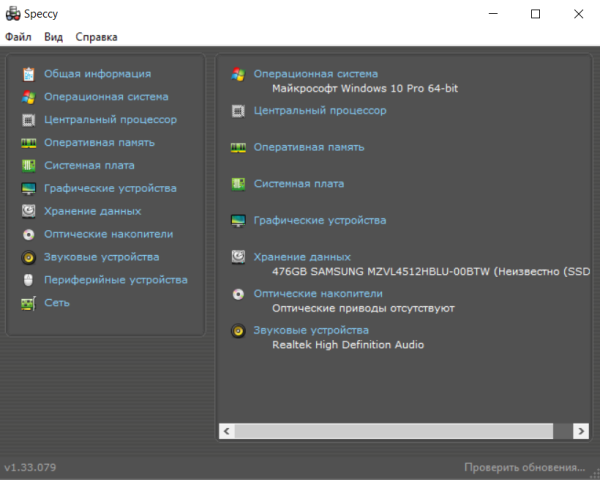
Task: Select Хранение данных in the sidebar
Action: 93,211
